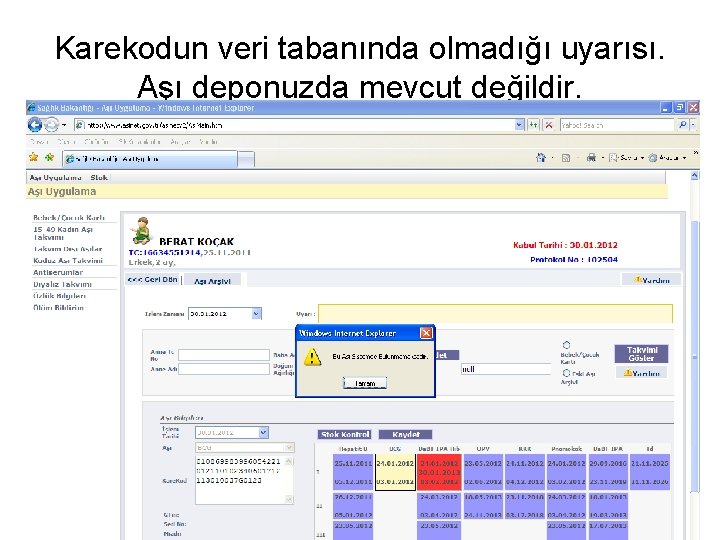Switch to the Aşı Arşivi tab
The image size is (720, 540).
tap(212, 281)
